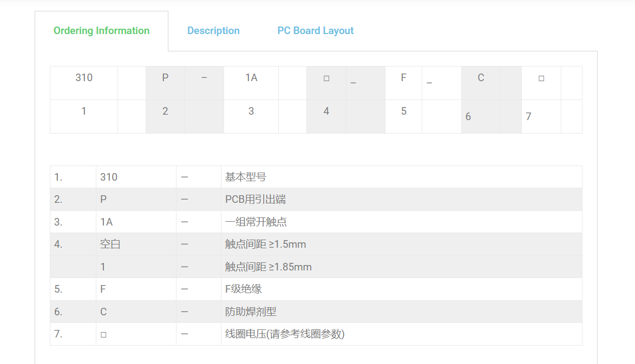Click the 一组常开触点 entry

(256, 222)
